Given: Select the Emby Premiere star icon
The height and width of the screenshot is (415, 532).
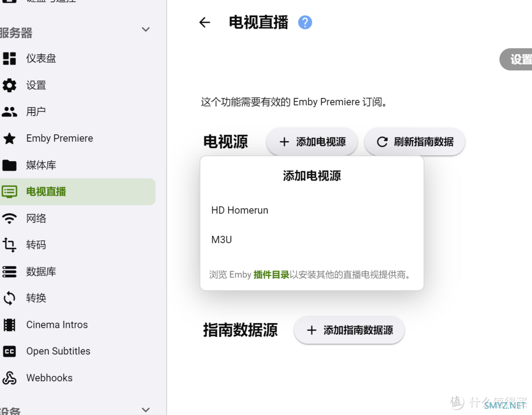Looking at the screenshot, I should tap(9, 138).
